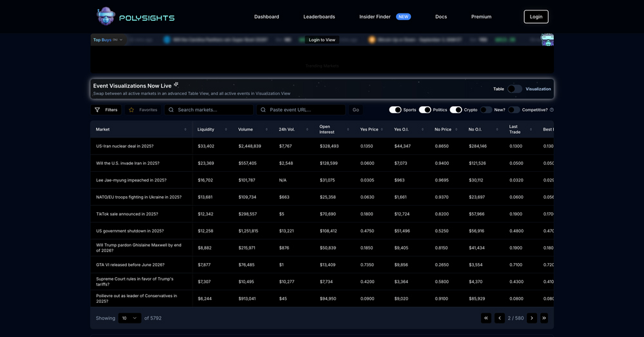Click the Login button
Viewport: 644px width, 337px height.
(536, 17)
